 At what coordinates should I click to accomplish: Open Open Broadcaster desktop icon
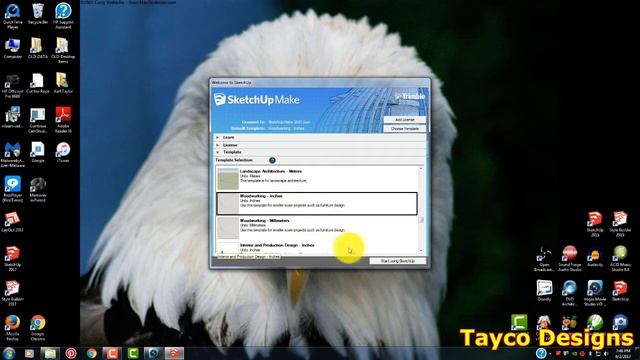(x=544, y=259)
